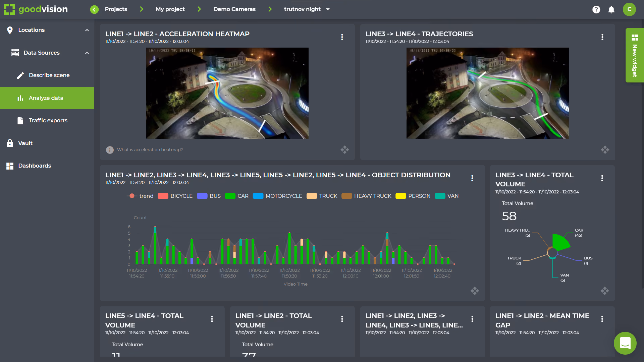Click the goodvision logo

pos(36,9)
